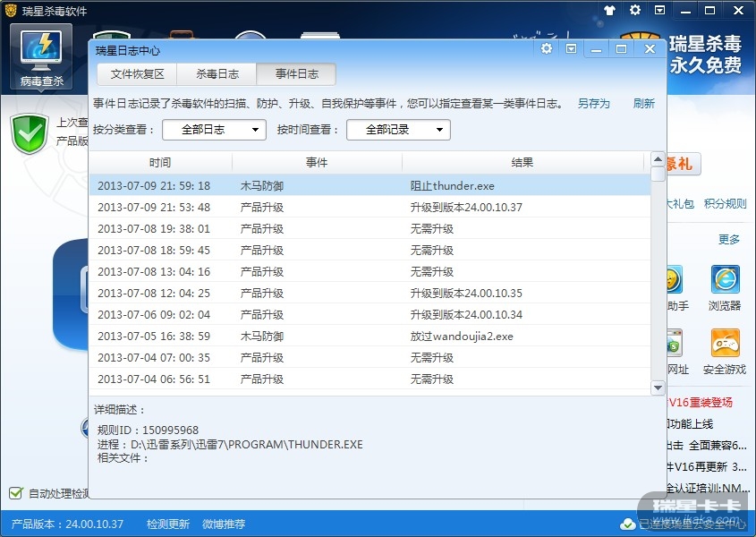
Task: Select row dated 2013-07-08 18:59:45
Action: [370, 250]
